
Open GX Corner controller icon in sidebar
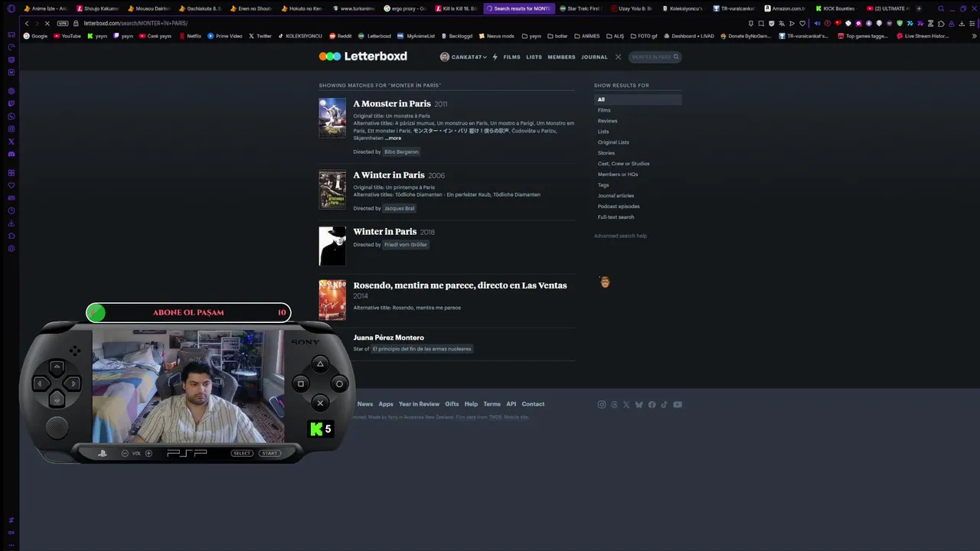pyautogui.click(x=11, y=35)
